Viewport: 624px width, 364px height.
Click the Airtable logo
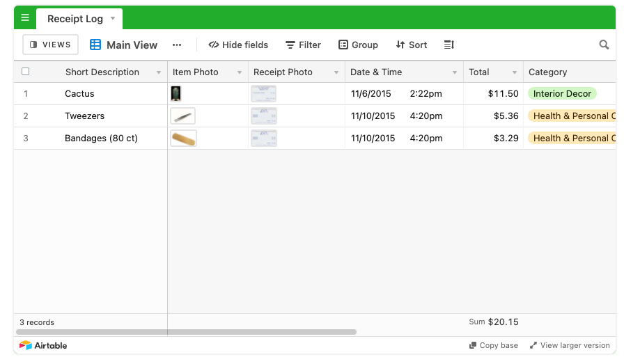[x=43, y=345]
